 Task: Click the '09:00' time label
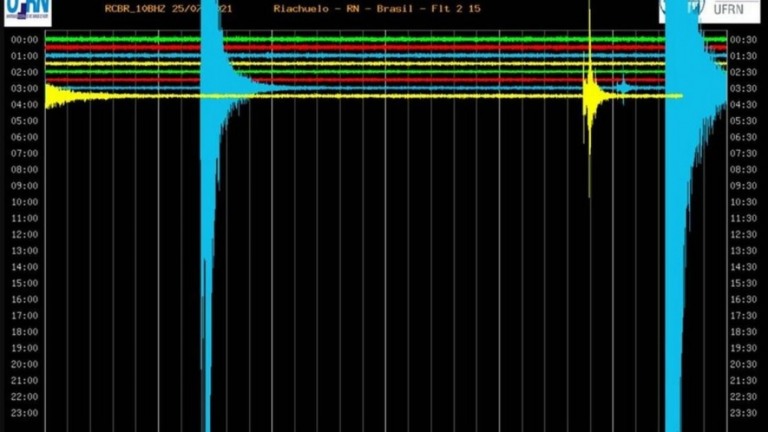(x=24, y=186)
